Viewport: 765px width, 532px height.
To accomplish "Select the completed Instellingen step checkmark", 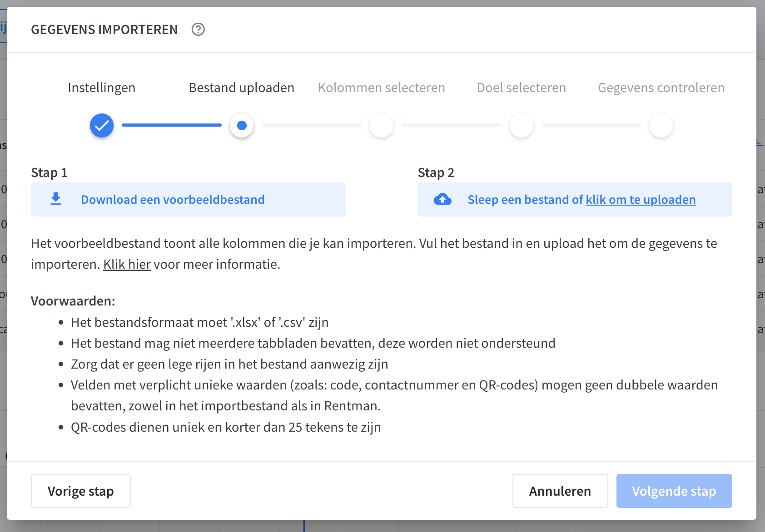I will tap(102, 125).
